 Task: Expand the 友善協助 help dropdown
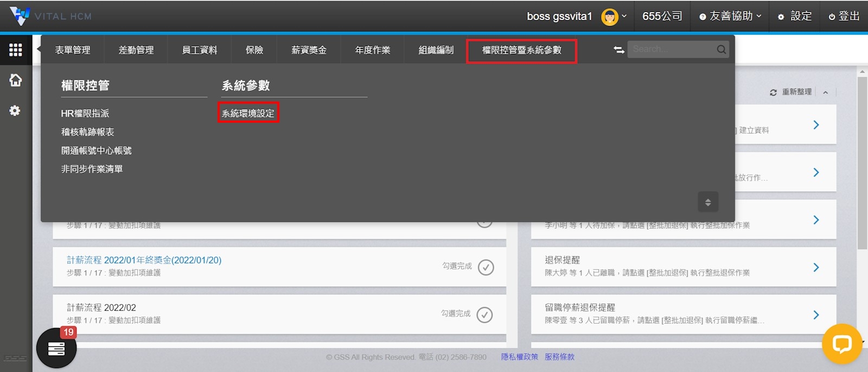(x=730, y=16)
